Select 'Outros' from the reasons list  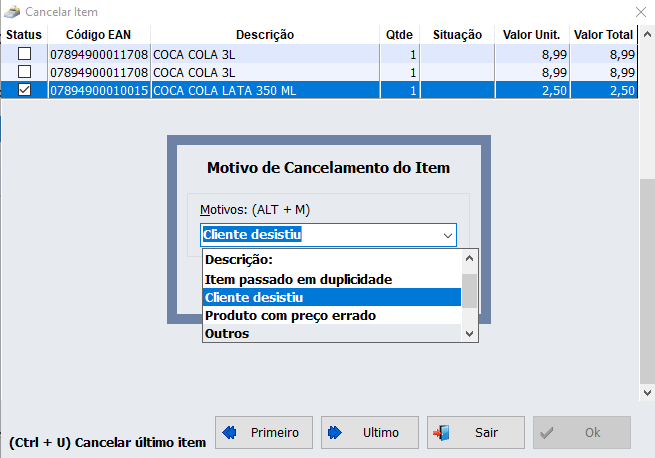click(x=227, y=333)
